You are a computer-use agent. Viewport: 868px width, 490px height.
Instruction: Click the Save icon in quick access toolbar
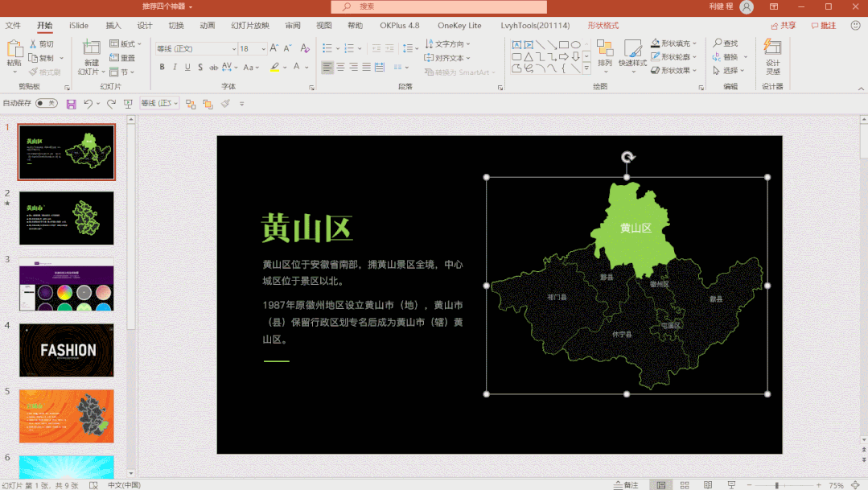click(x=71, y=104)
